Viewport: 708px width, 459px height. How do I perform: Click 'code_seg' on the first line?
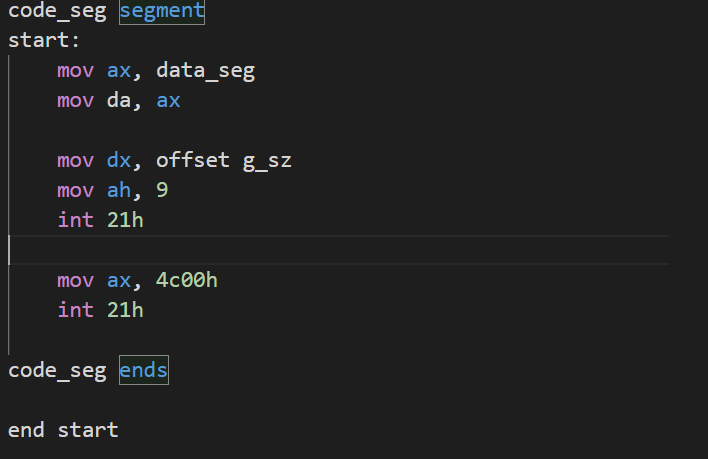click(x=57, y=12)
